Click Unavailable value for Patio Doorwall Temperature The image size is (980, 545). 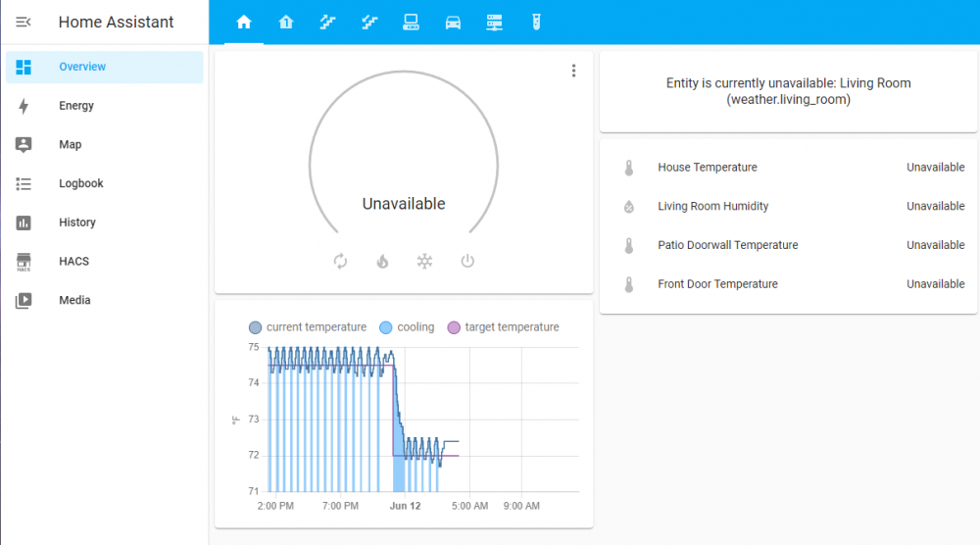click(x=936, y=245)
